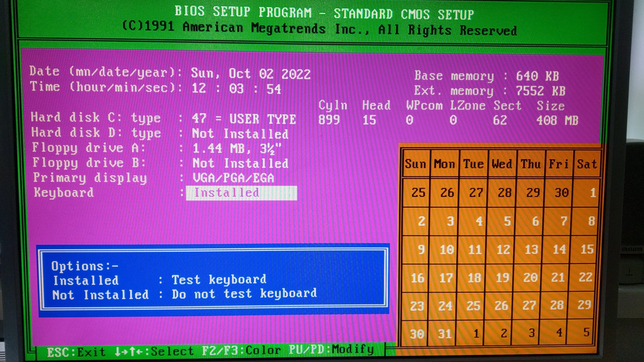Click calendar day 15
This screenshot has width=644, height=362.
pyautogui.click(x=587, y=249)
